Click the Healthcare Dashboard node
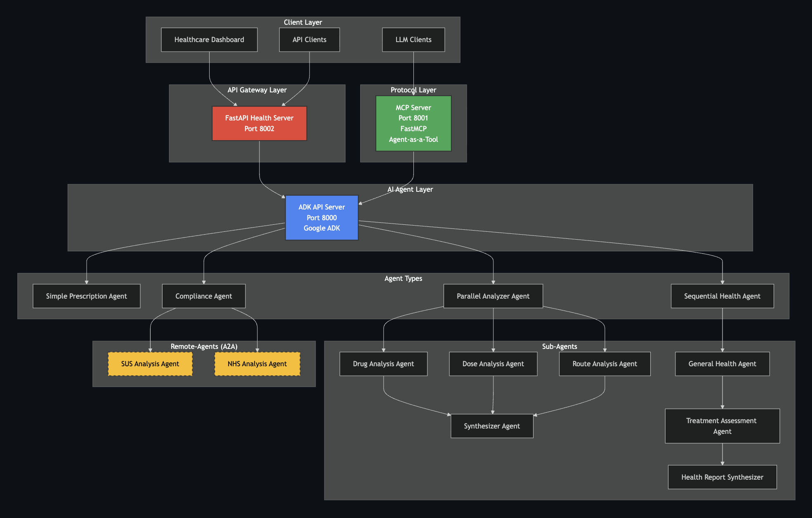 tap(209, 40)
